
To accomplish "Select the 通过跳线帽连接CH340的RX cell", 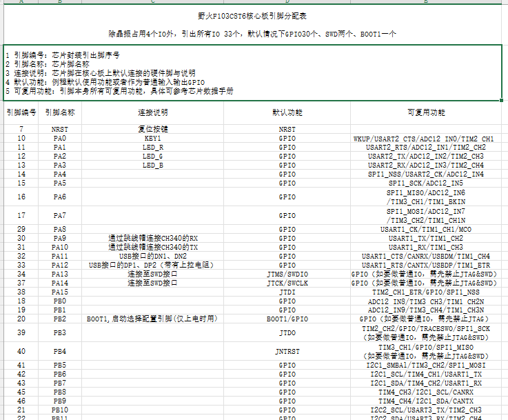I will pos(152,238).
